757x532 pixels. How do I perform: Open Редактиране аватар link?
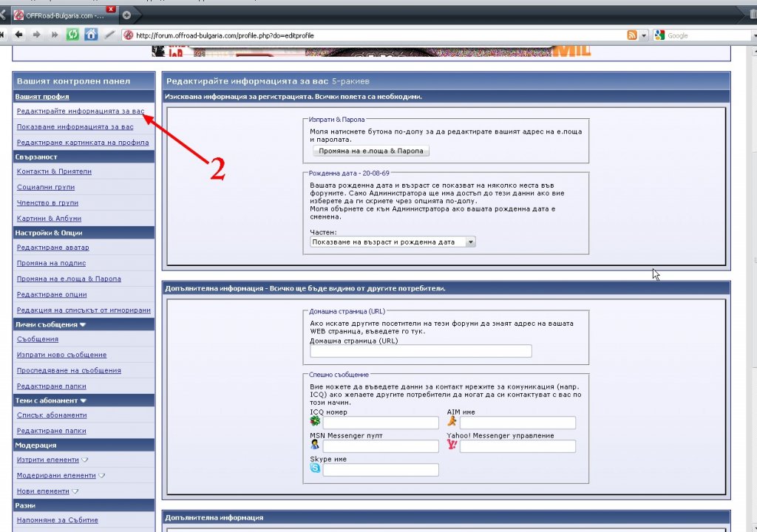point(52,248)
